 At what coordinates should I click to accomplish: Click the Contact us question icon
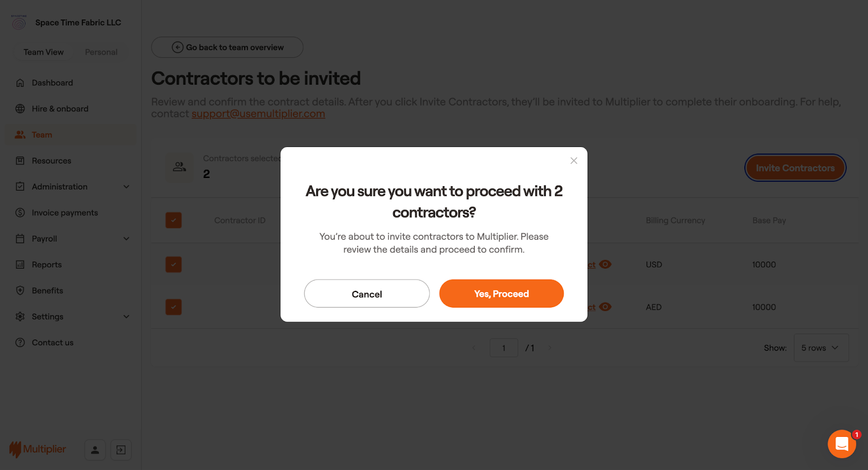point(20,342)
